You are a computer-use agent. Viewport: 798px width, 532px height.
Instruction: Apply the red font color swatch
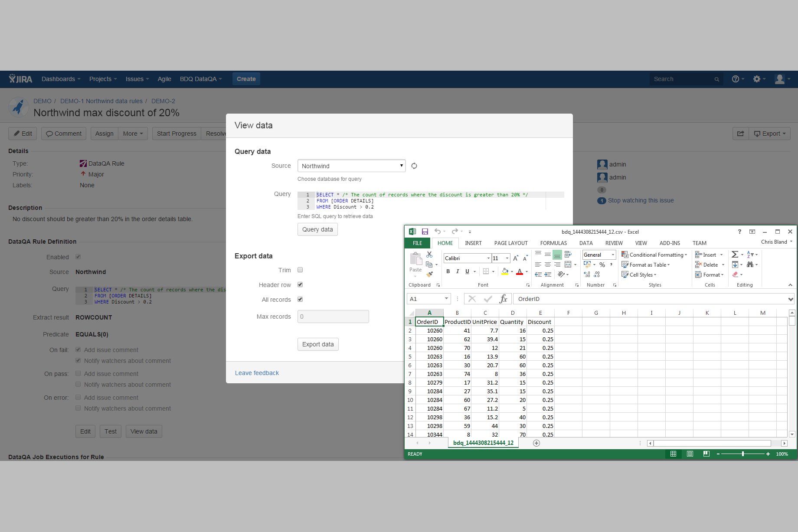[x=520, y=271]
